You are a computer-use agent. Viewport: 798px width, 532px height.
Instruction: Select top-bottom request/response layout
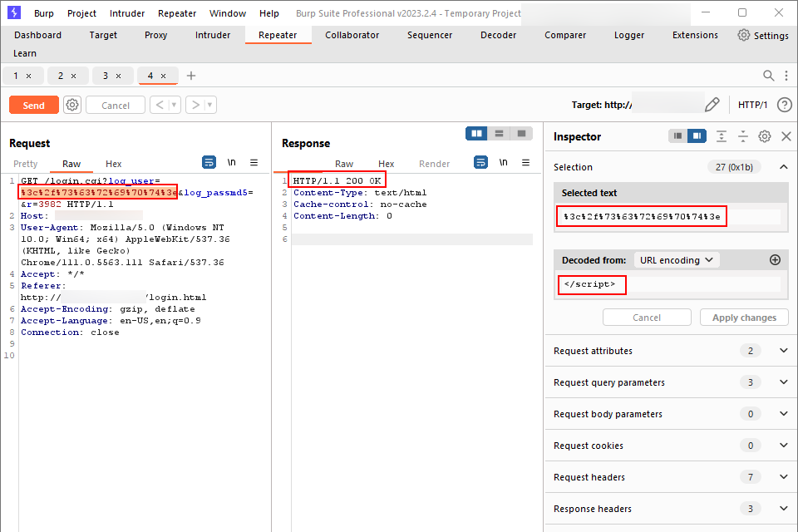pos(499,133)
